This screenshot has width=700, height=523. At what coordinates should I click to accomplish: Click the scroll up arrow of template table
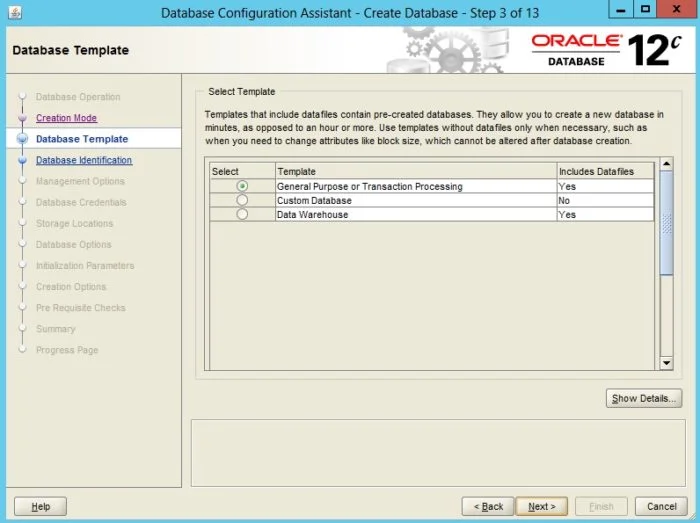666,164
